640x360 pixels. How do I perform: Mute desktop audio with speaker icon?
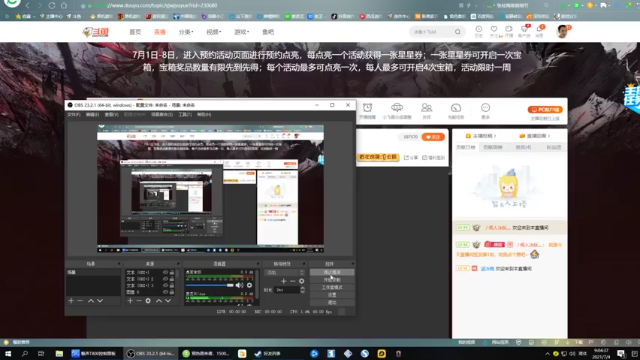pyautogui.click(x=240, y=285)
